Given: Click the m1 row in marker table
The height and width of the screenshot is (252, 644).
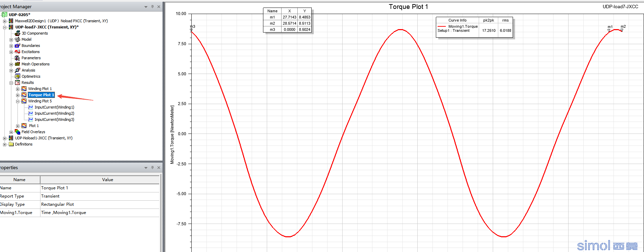Looking at the screenshot, I should (287, 17).
